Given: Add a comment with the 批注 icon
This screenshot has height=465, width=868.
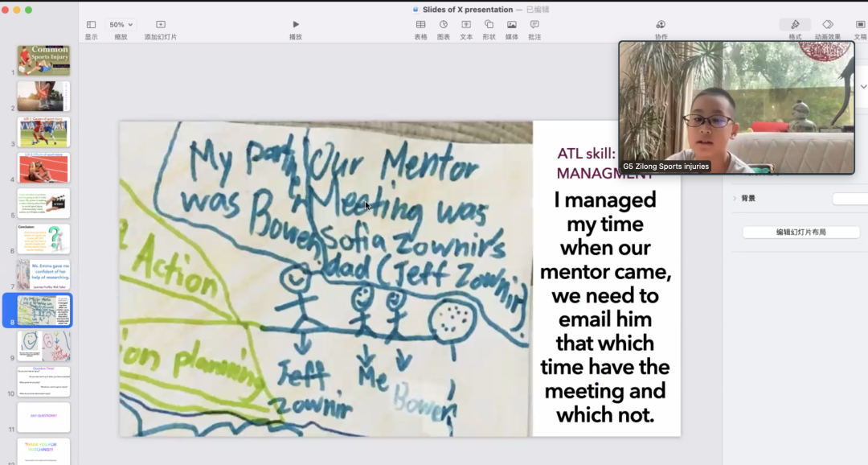Looking at the screenshot, I should tap(534, 25).
